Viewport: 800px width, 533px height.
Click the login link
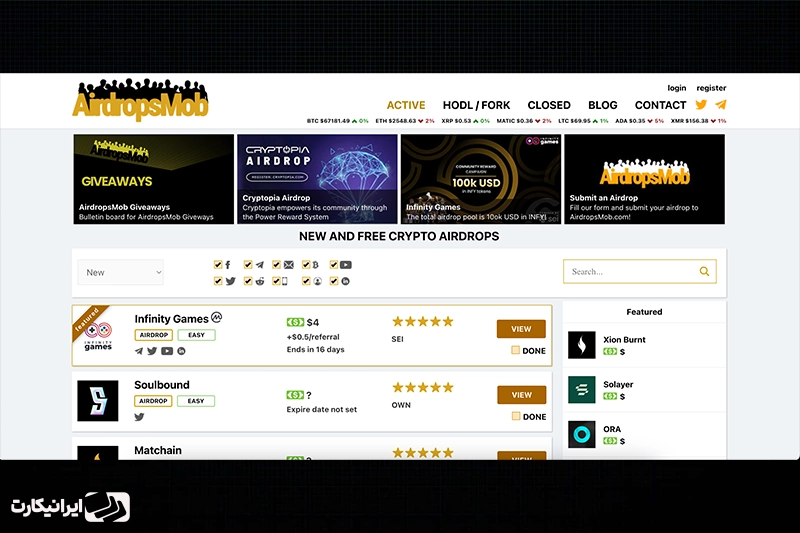coord(677,88)
